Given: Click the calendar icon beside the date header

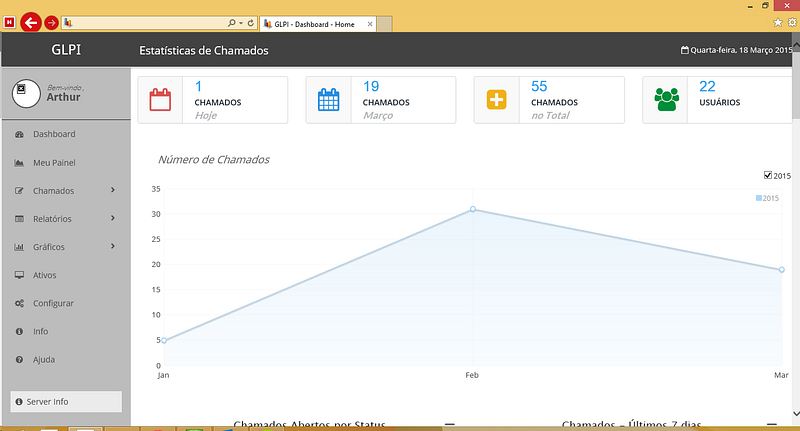Looking at the screenshot, I should [685, 50].
